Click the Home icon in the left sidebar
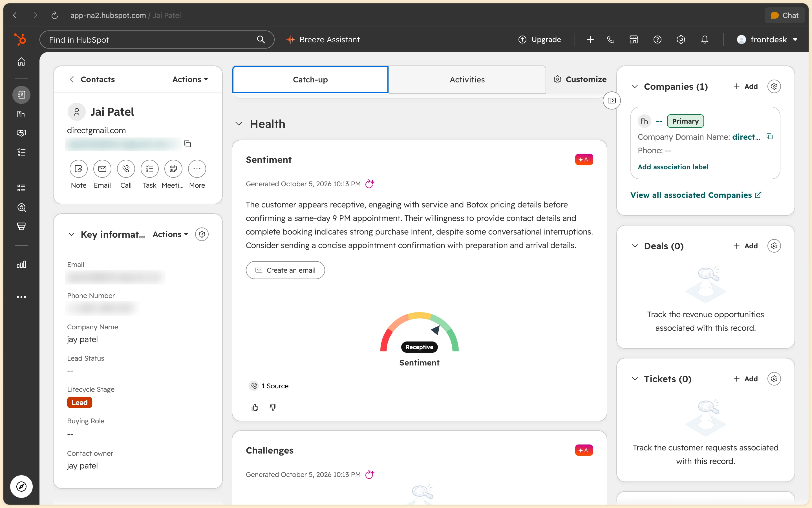The width and height of the screenshot is (812, 508). pos(21,62)
